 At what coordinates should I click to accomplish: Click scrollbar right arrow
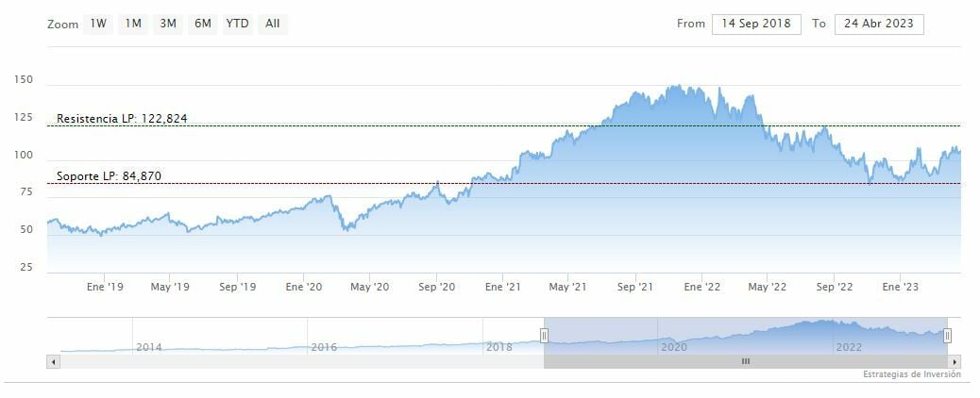955,362
